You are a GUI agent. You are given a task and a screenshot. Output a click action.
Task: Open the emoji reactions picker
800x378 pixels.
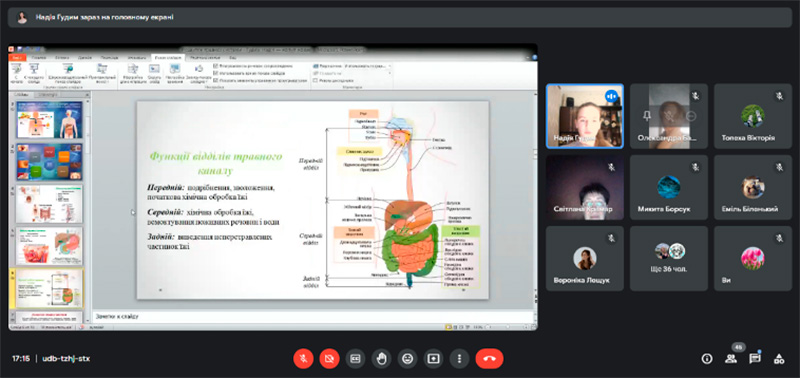407,359
